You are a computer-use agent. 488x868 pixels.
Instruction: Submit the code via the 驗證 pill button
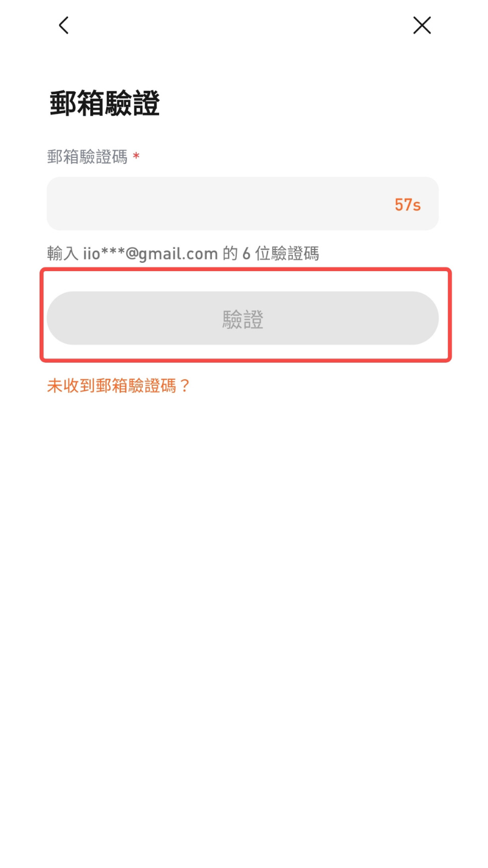pos(243,318)
